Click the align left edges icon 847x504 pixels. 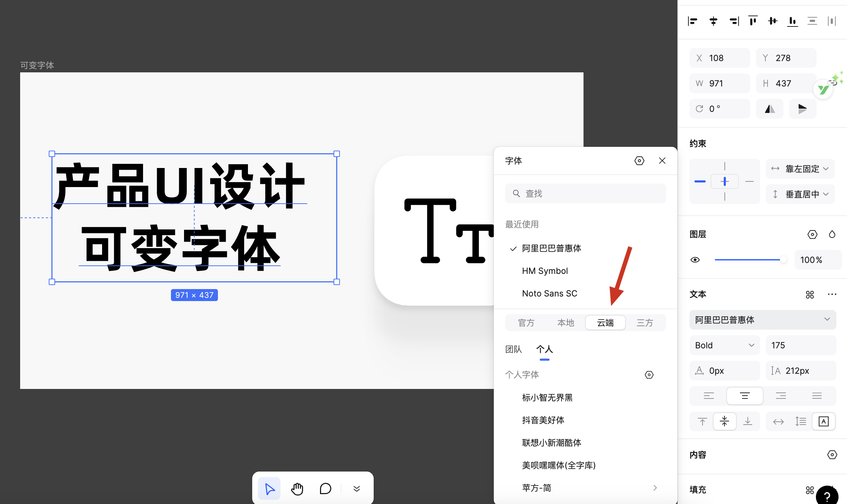pyautogui.click(x=693, y=21)
